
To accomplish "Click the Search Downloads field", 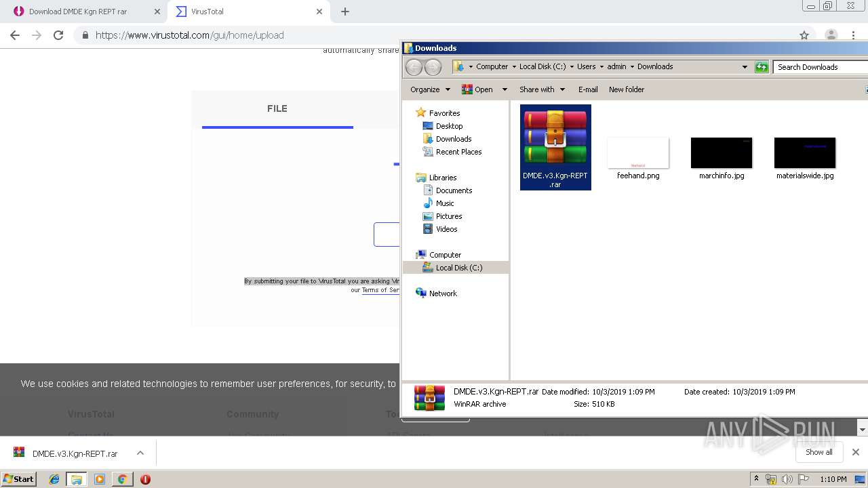I will (x=821, y=67).
